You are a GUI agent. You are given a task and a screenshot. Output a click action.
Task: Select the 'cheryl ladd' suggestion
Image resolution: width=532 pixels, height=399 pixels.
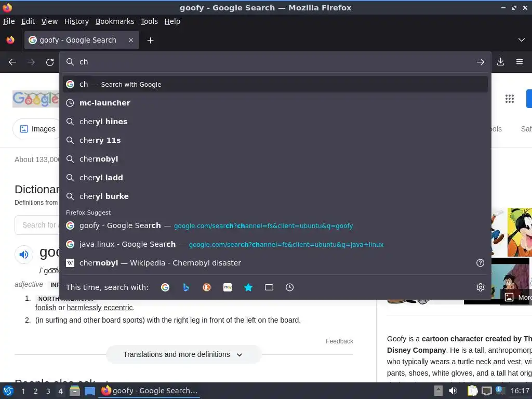[275, 178]
